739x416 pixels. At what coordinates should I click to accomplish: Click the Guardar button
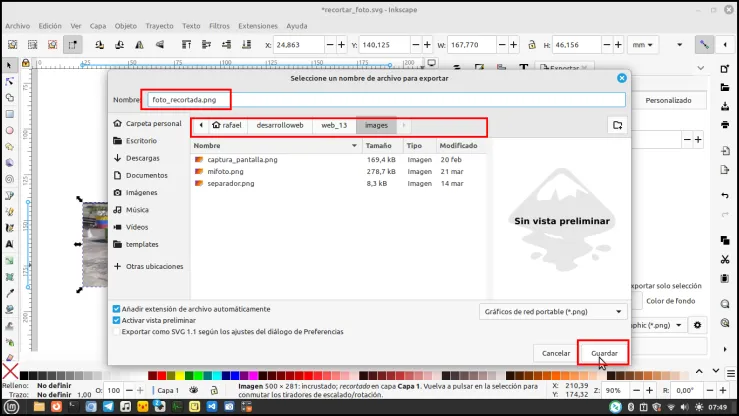[x=604, y=353]
